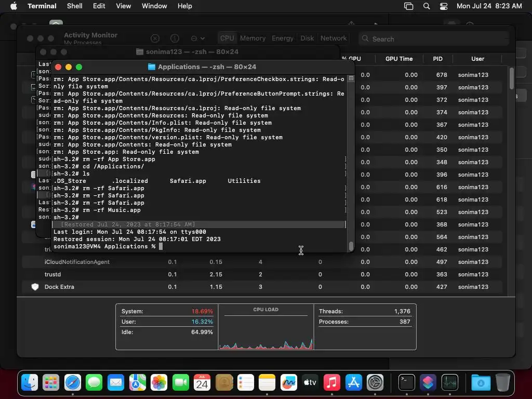Sort by GPU Time column header

click(x=399, y=59)
